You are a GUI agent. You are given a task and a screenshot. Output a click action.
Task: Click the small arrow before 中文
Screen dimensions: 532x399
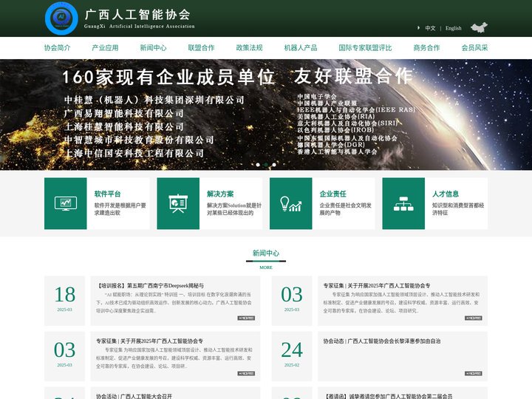[418, 28]
